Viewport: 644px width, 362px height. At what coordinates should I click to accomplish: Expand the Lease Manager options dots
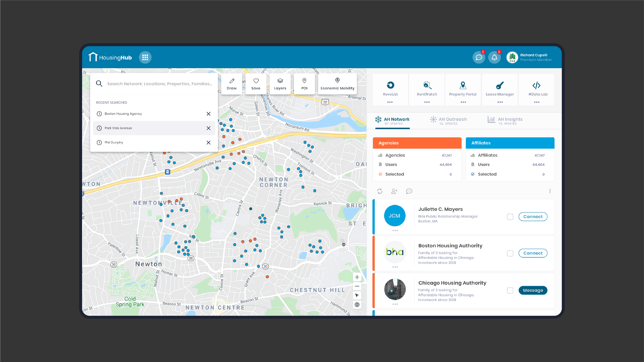click(x=500, y=102)
